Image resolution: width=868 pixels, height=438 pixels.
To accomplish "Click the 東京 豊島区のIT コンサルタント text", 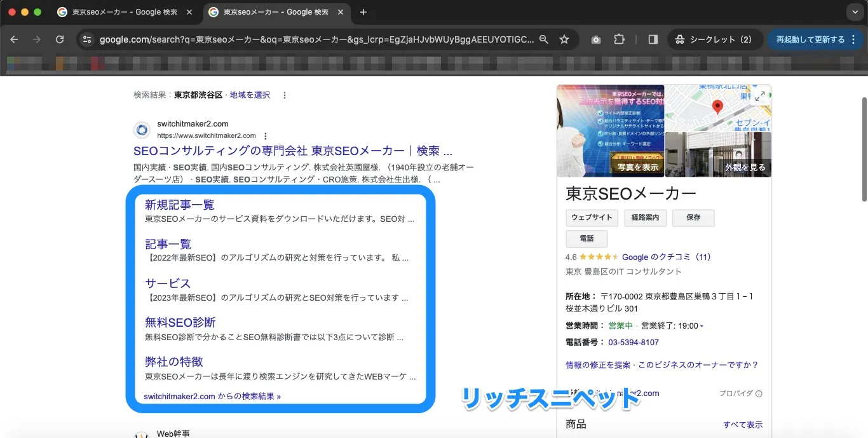I will pos(623,271).
